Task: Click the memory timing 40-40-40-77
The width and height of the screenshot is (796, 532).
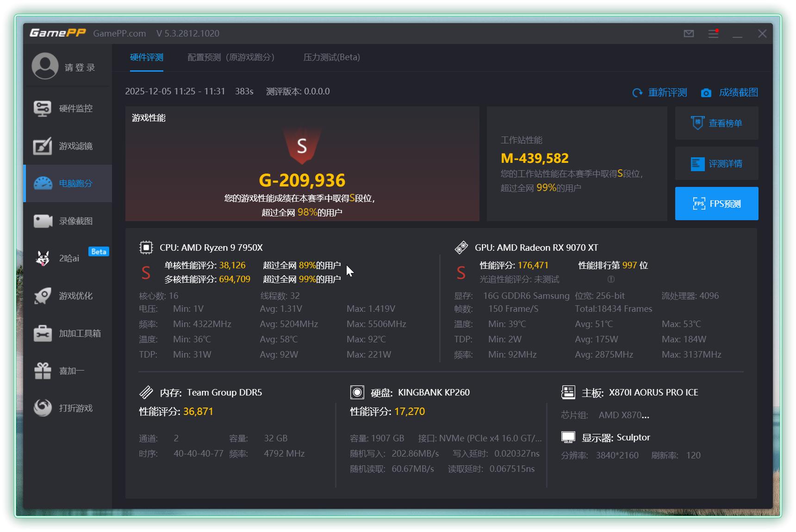Action: pyautogui.click(x=199, y=453)
